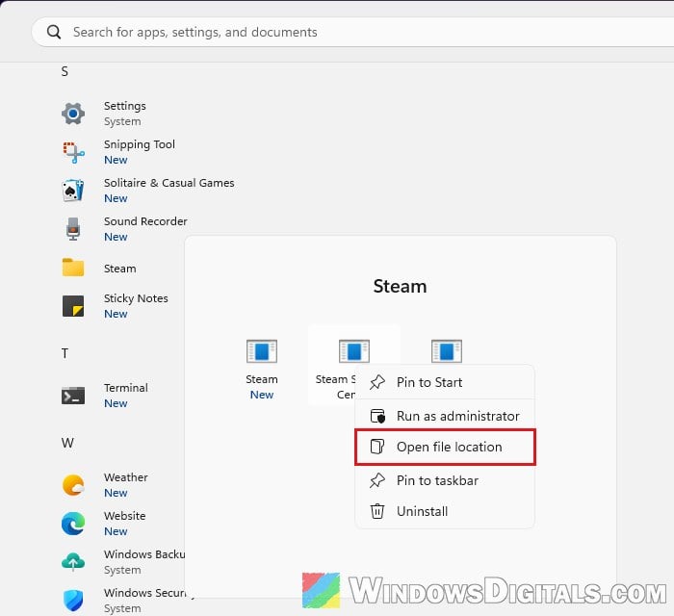Image resolution: width=674 pixels, height=616 pixels.
Task: Click the Snipping Tool label
Action: [140, 144]
